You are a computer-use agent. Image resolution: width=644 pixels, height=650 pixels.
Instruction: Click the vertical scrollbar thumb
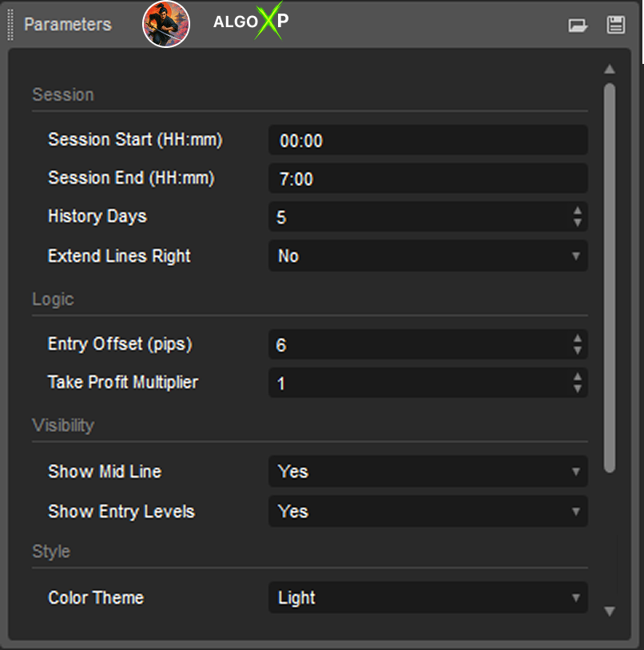point(610,275)
